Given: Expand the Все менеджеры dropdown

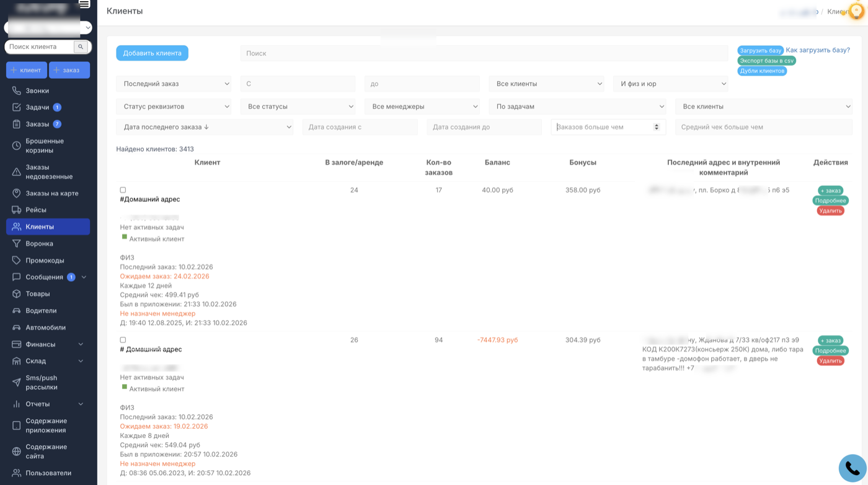Looking at the screenshot, I should 422,107.
